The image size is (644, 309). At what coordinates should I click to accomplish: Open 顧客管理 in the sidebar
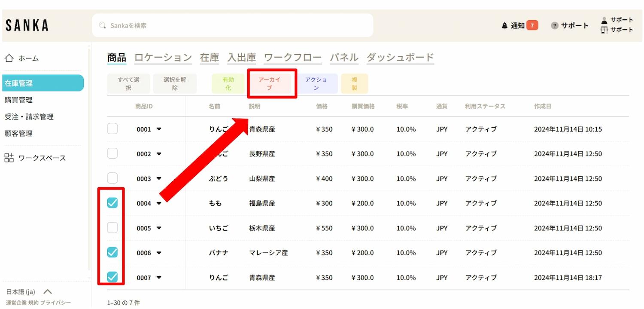[x=18, y=133]
